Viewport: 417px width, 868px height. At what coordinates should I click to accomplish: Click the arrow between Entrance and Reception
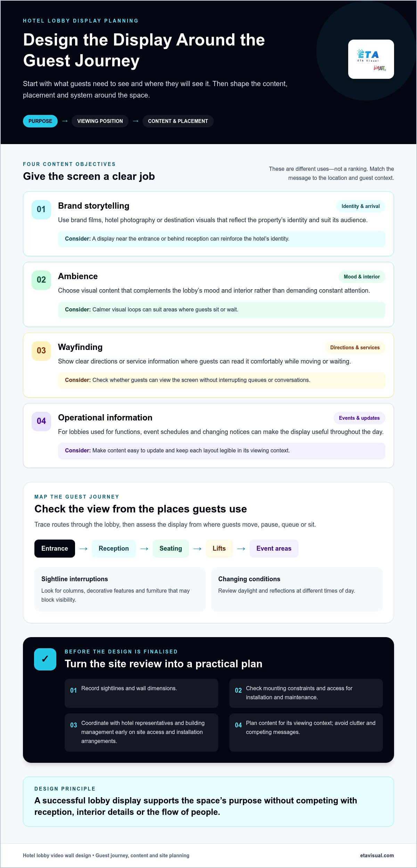coord(83,549)
